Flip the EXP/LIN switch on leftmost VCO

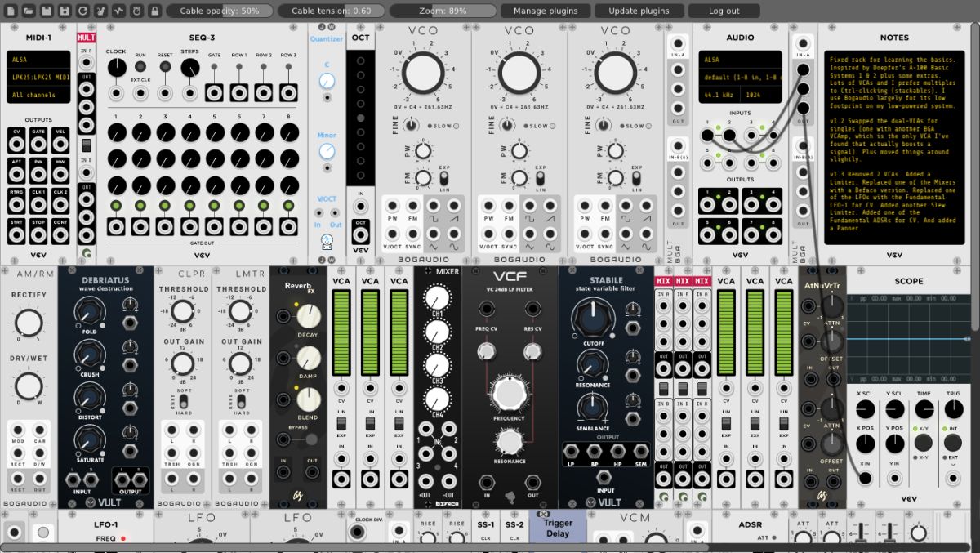click(x=444, y=178)
